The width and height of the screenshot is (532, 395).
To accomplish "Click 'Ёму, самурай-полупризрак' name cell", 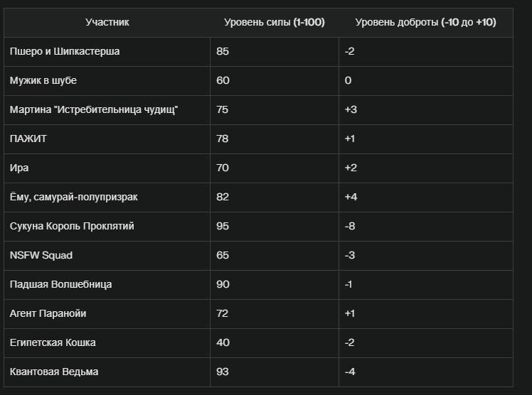I will coord(107,197).
